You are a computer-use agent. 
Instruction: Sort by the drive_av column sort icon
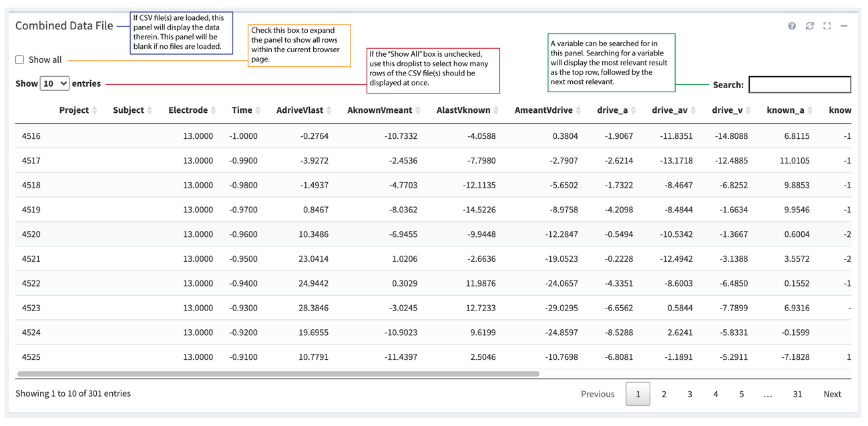point(692,110)
